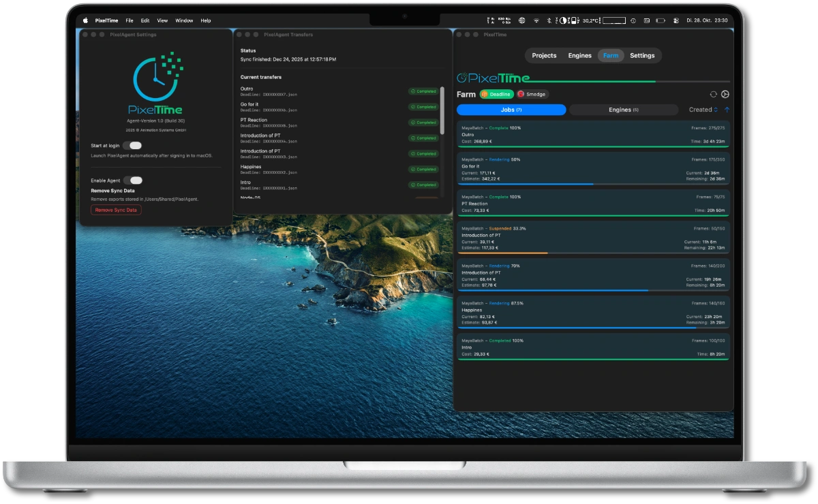Click the Bluetooth icon in the menu bar
Image resolution: width=818 pixels, height=504 pixels.
click(x=550, y=20)
